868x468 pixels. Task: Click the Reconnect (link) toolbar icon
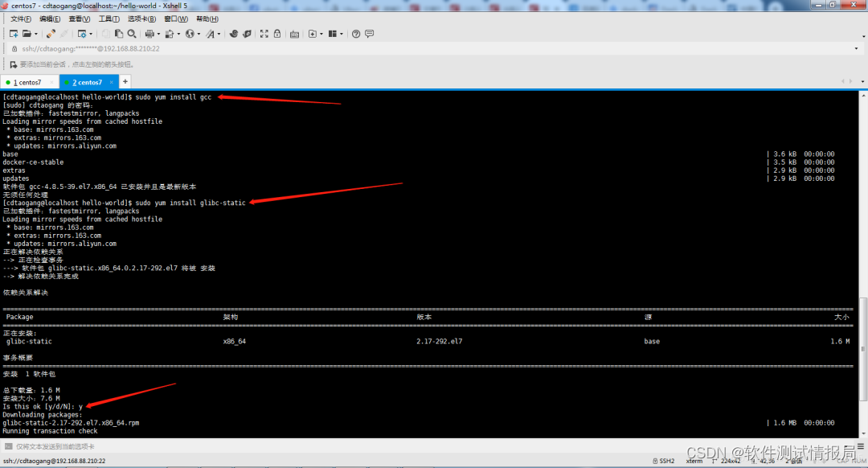tap(51, 34)
